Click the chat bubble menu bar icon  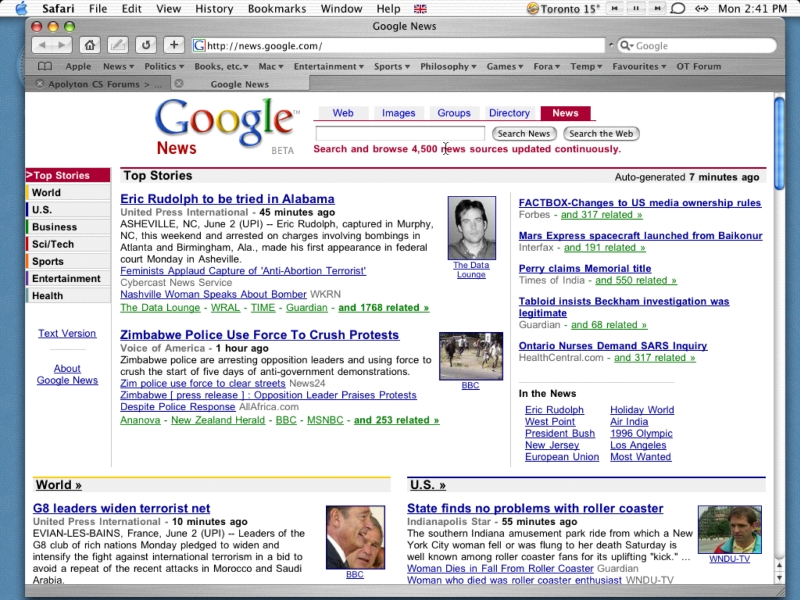click(x=678, y=9)
